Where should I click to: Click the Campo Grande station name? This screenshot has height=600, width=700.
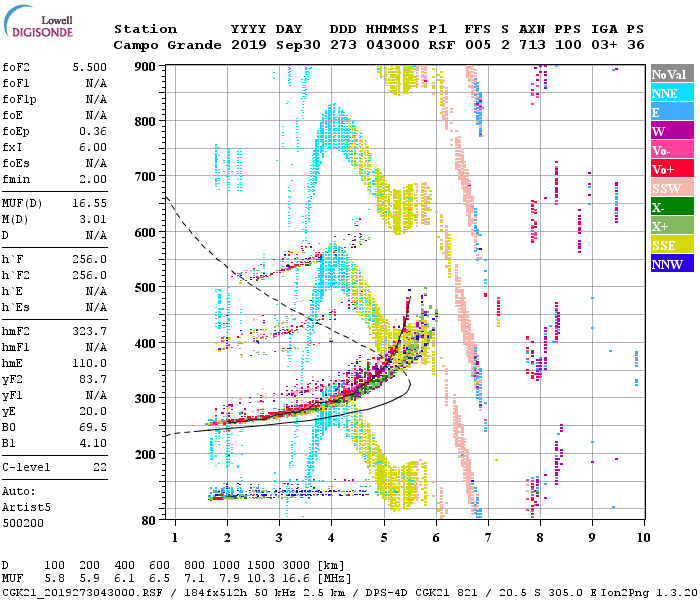(x=167, y=45)
